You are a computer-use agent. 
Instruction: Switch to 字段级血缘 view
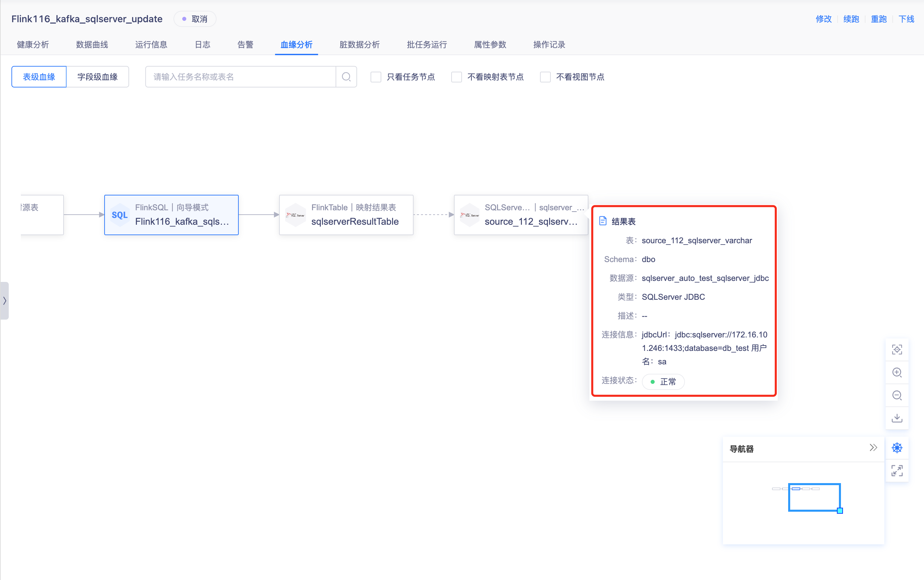click(x=98, y=77)
